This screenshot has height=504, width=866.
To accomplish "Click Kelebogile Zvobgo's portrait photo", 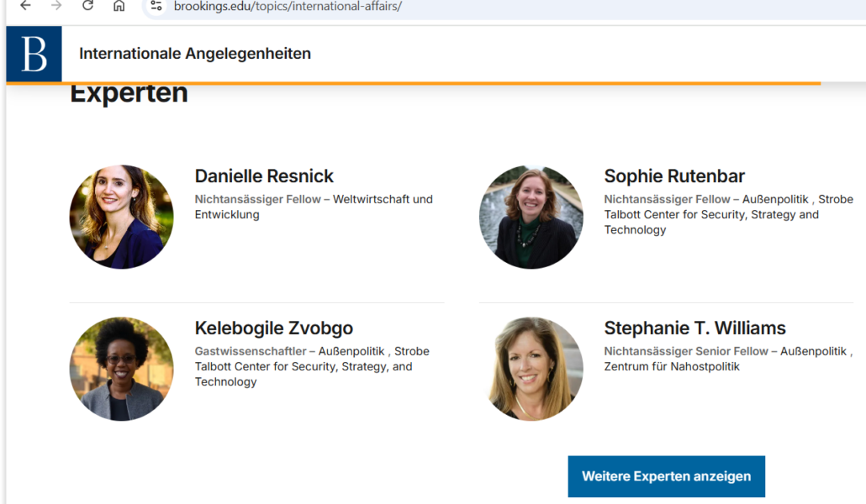I will 122,369.
